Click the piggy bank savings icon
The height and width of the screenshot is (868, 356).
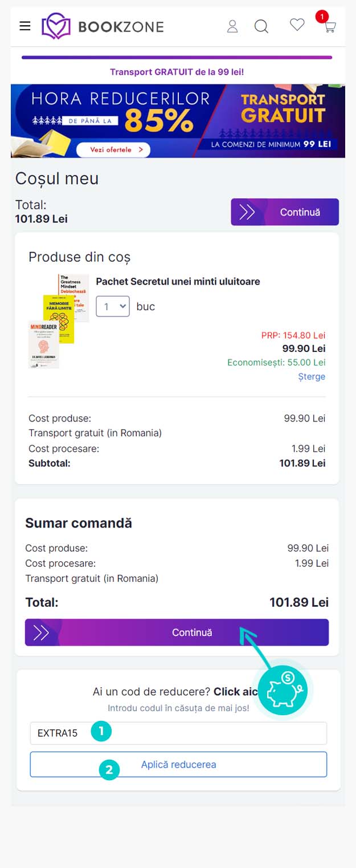pos(283,689)
